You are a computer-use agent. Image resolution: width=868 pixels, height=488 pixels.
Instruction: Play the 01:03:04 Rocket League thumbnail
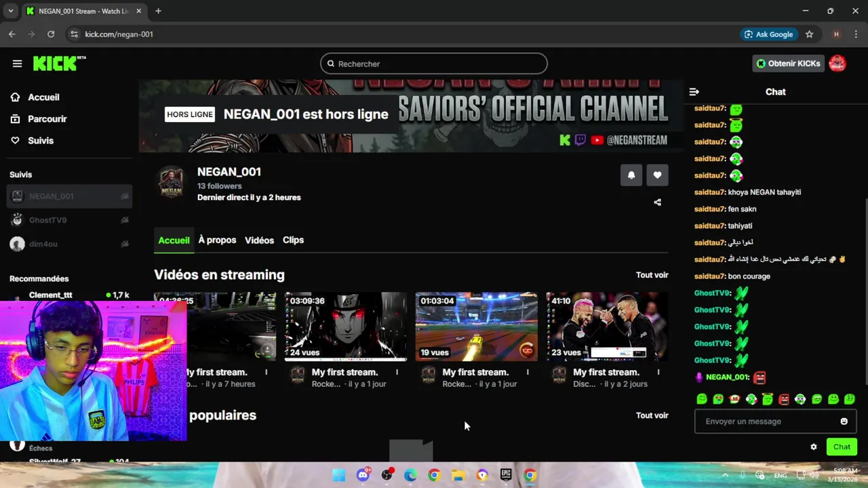pyautogui.click(x=477, y=327)
